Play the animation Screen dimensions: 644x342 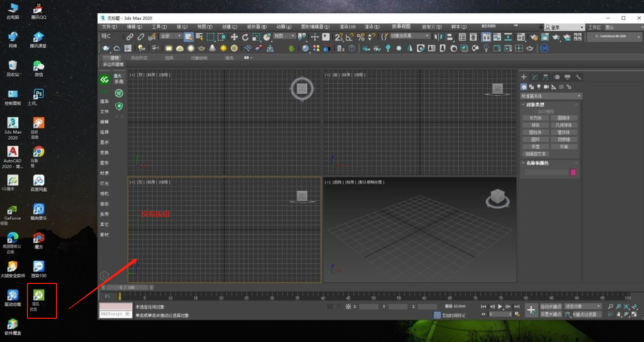tap(500, 306)
